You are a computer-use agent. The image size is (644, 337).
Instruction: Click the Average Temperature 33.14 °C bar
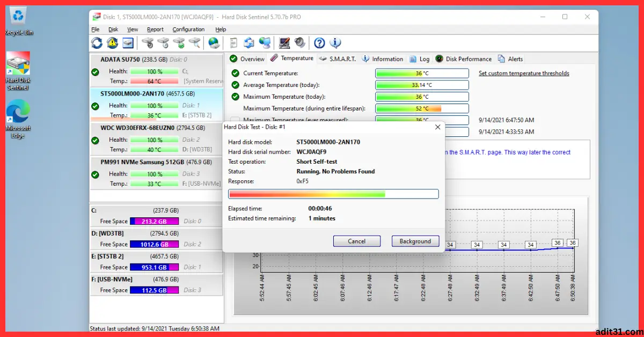pos(422,85)
